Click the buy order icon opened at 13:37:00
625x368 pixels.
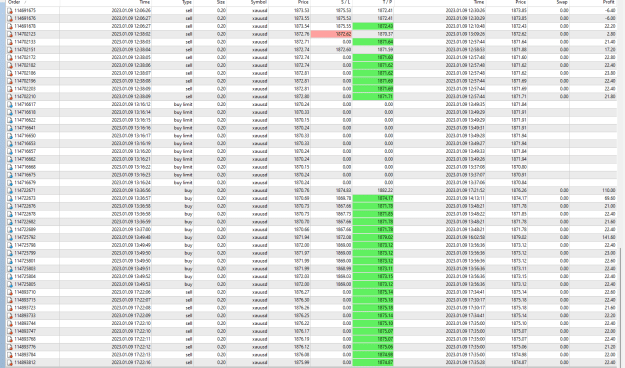coord(10,230)
